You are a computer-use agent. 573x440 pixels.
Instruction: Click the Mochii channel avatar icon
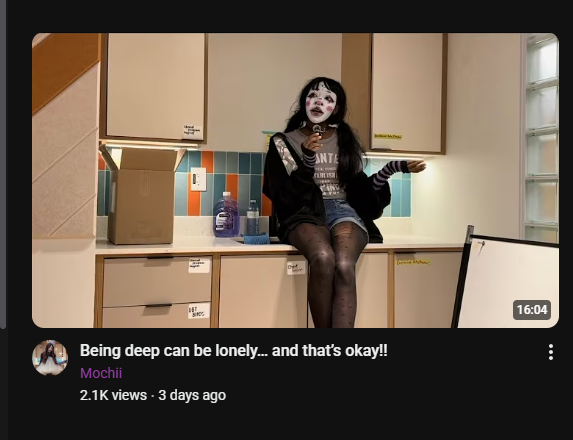pyautogui.click(x=50, y=358)
